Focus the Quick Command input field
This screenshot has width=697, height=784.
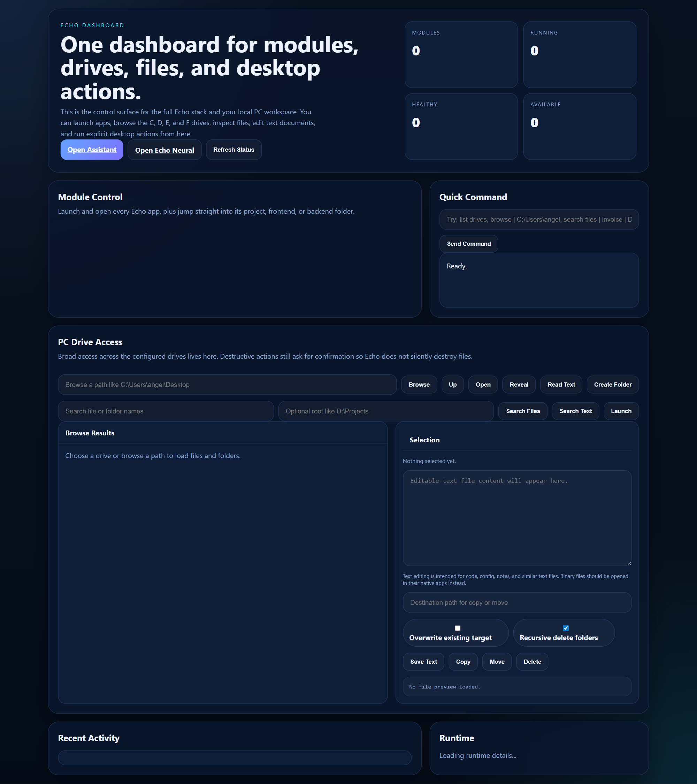click(x=539, y=219)
